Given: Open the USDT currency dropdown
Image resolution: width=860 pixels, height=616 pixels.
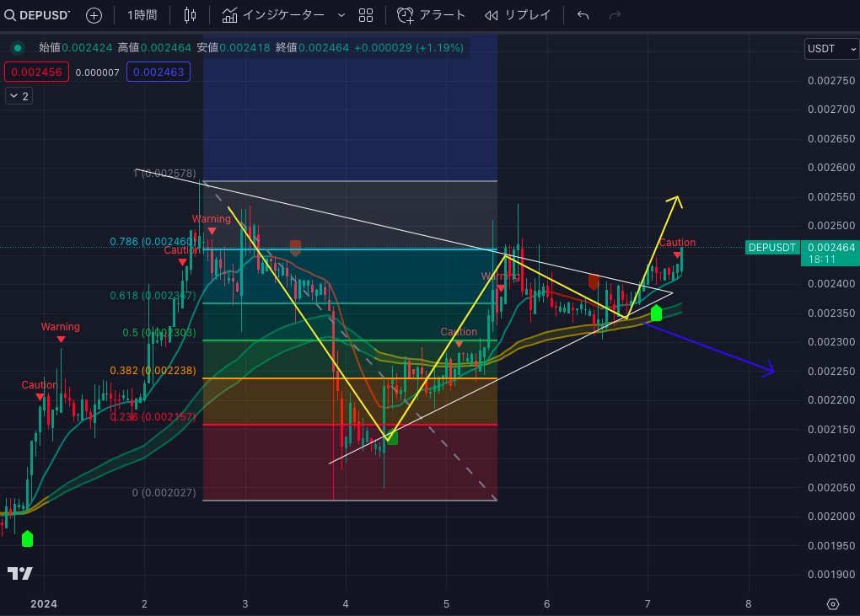Looking at the screenshot, I should tap(831, 49).
